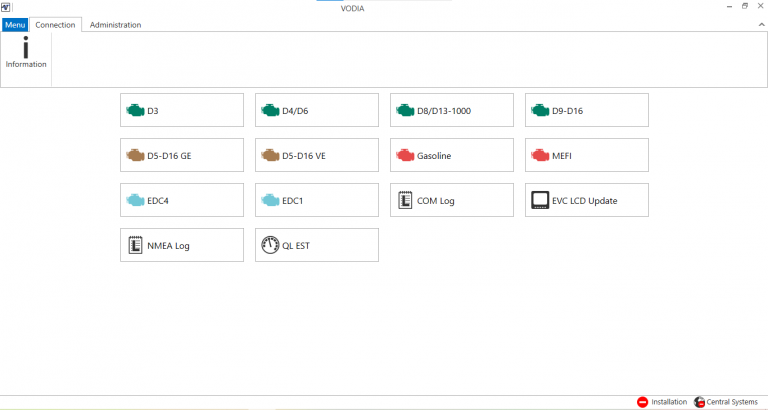768x410 pixels.
Task: Click the Information label under the i icon
Action: point(26,64)
